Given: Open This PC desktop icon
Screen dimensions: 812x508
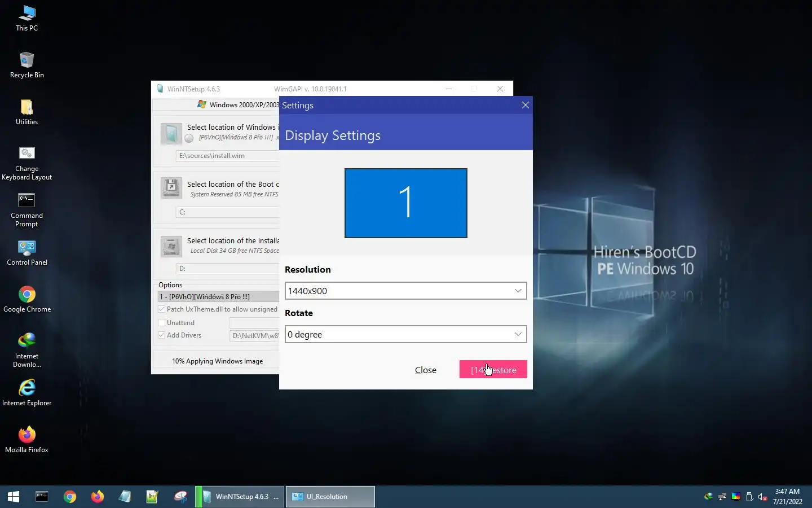Looking at the screenshot, I should click(x=27, y=18).
